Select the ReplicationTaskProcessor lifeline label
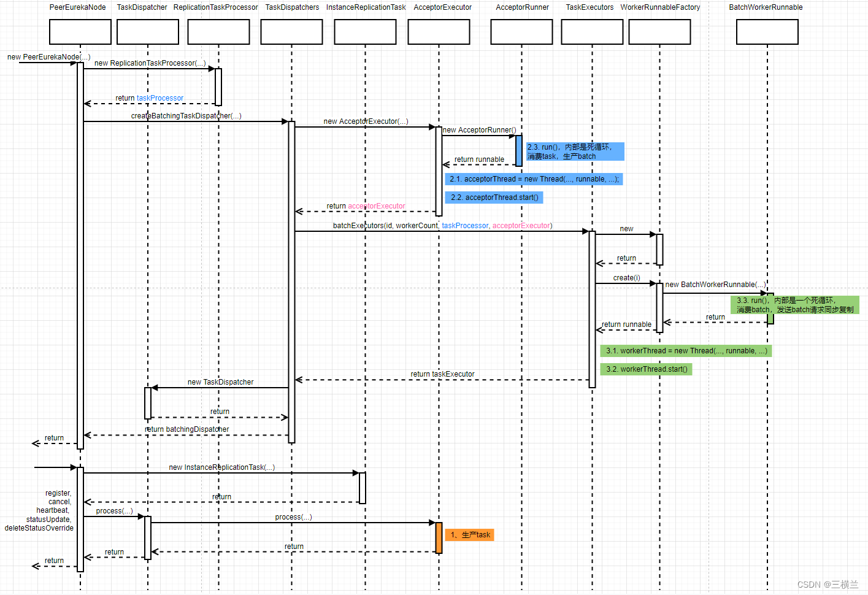The width and height of the screenshot is (868, 595). 216,7
